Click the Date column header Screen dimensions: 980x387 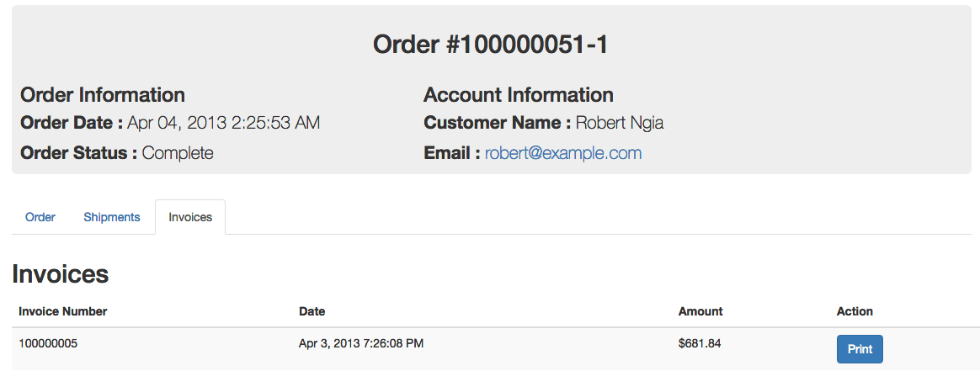[x=312, y=311]
